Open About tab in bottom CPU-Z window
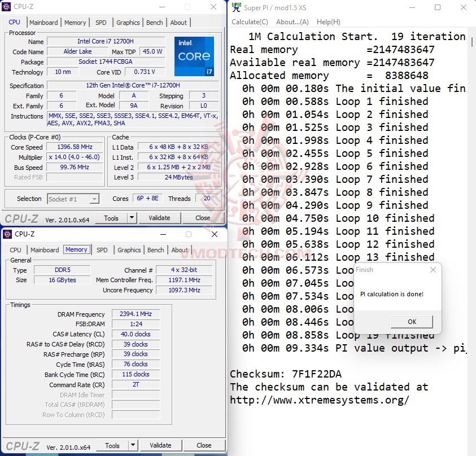This screenshot has width=476, height=456. tap(180, 250)
